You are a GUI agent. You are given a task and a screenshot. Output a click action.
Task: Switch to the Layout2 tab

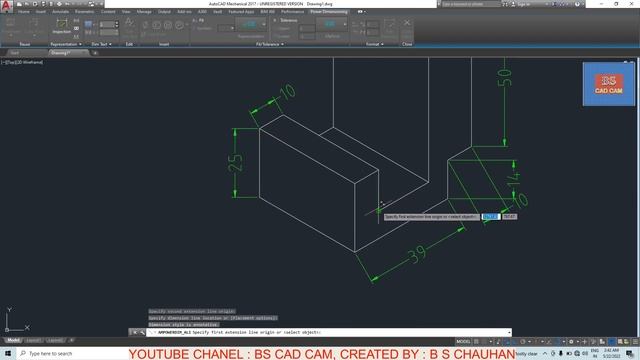55,340
